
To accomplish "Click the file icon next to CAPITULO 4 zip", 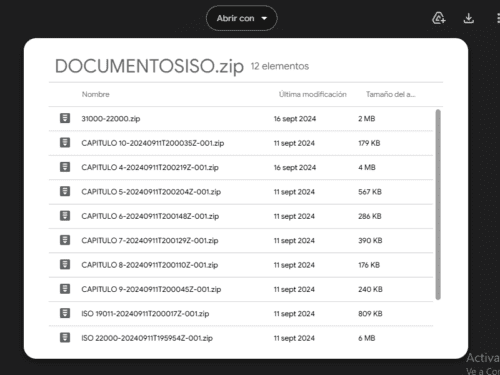I will click(x=65, y=167).
